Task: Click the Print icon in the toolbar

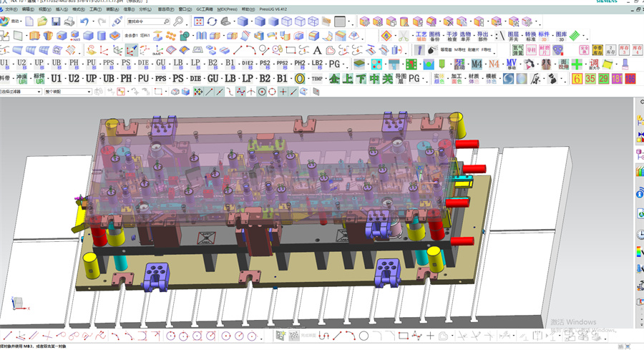Action: (69, 21)
